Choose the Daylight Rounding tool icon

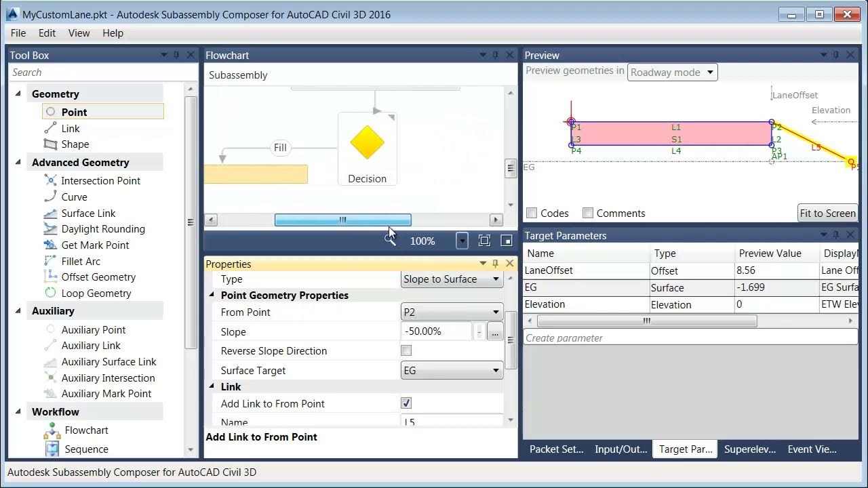[50, 228]
